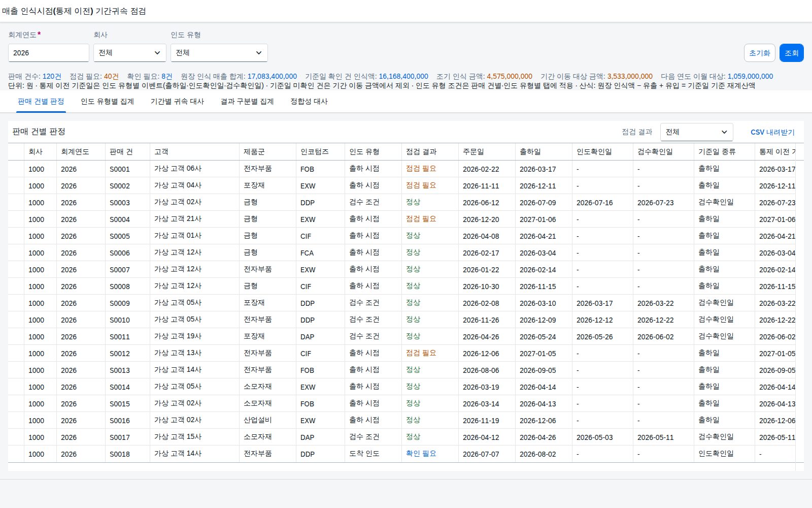
Task: Click the 초기화 button
Action: coord(760,53)
